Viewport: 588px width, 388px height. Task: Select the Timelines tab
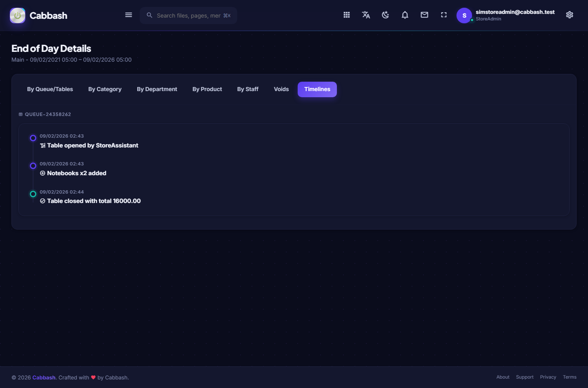pos(317,89)
